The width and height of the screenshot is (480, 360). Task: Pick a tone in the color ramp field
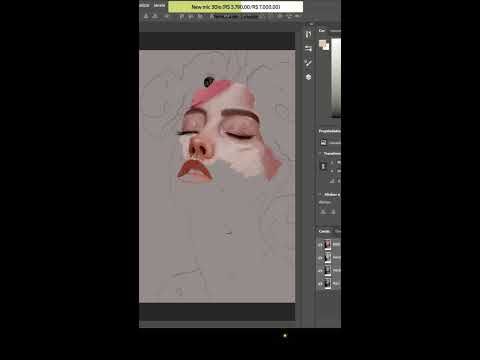[336, 78]
